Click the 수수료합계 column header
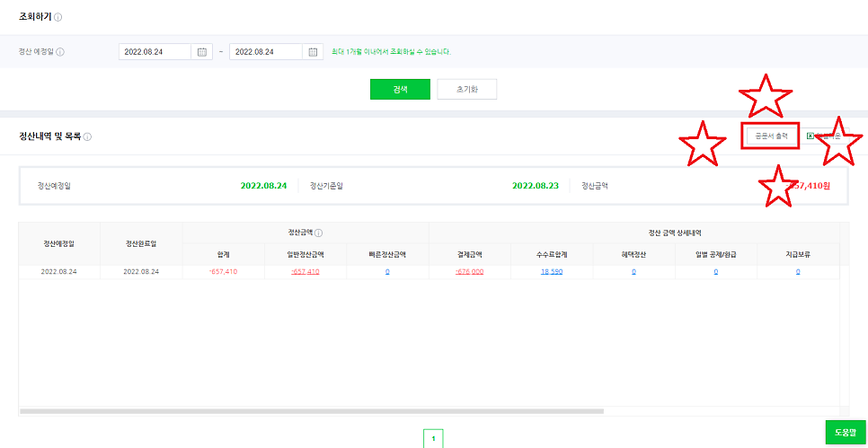Screen dimensions: 868x448 552,255
